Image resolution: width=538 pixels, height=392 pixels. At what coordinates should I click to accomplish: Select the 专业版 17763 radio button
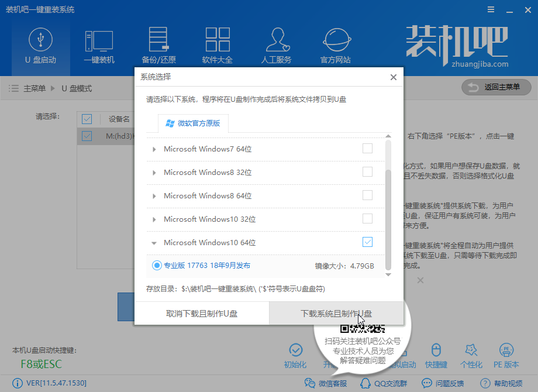click(x=157, y=266)
